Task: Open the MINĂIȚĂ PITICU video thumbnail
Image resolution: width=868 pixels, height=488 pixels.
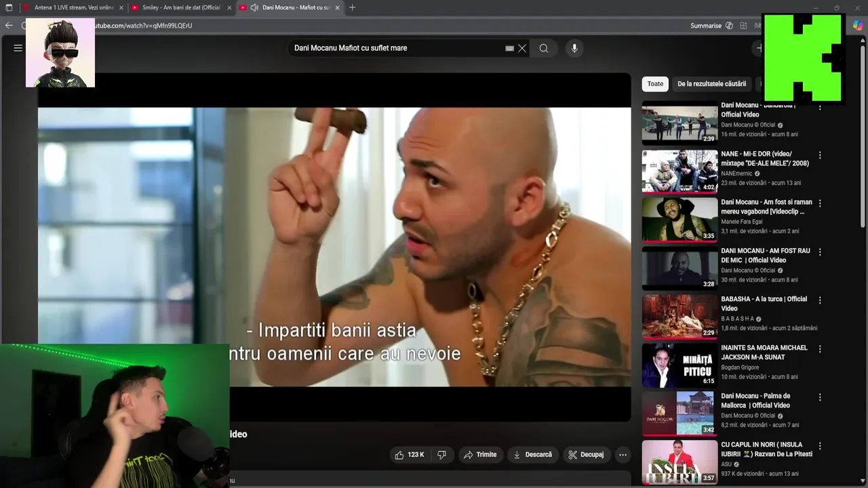Action: pyautogui.click(x=679, y=365)
